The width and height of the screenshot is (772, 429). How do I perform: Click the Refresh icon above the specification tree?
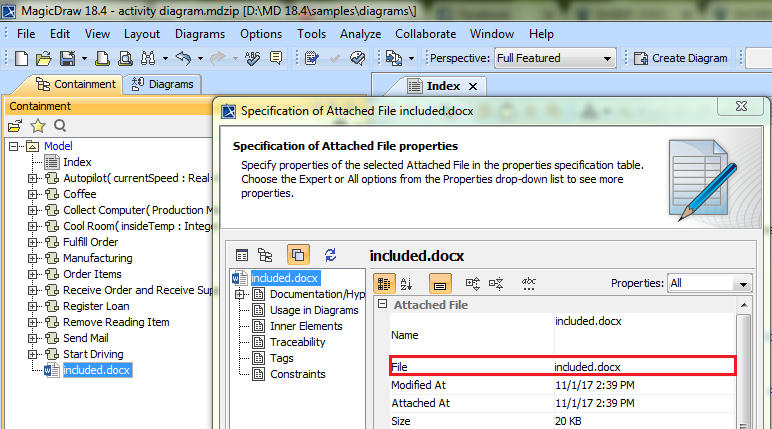click(x=330, y=255)
